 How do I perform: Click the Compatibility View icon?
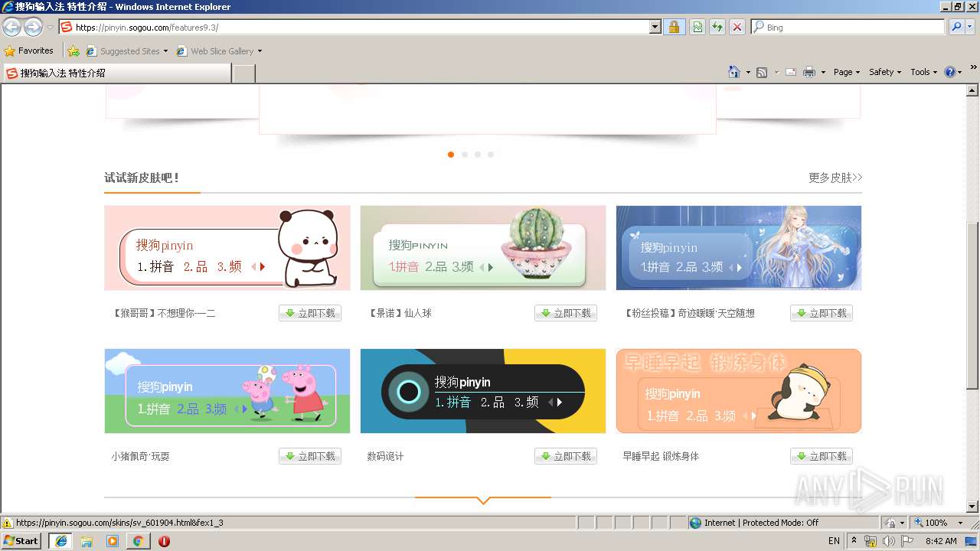(x=697, y=27)
